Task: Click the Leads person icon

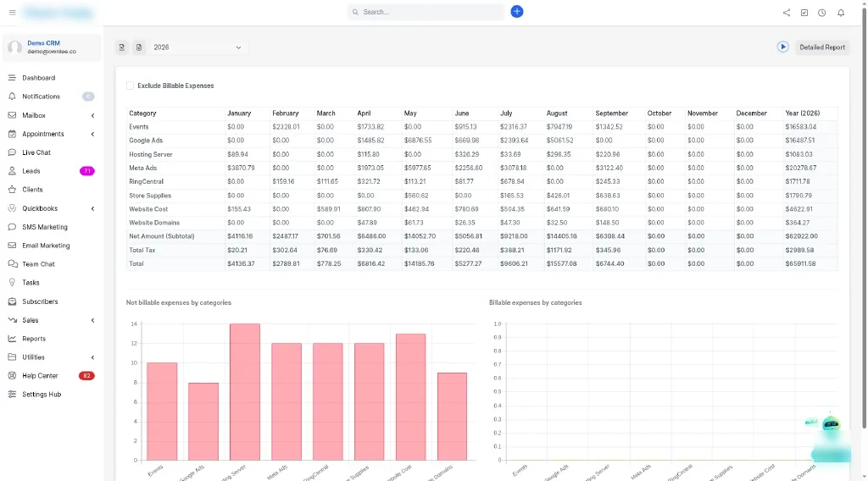Action: (12, 171)
